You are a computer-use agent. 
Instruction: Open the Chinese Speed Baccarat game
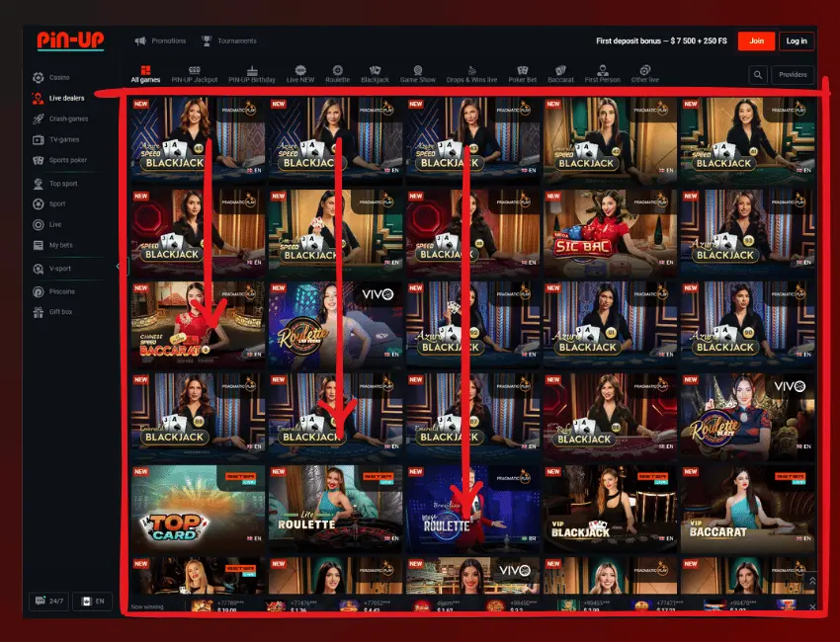tap(198, 325)
